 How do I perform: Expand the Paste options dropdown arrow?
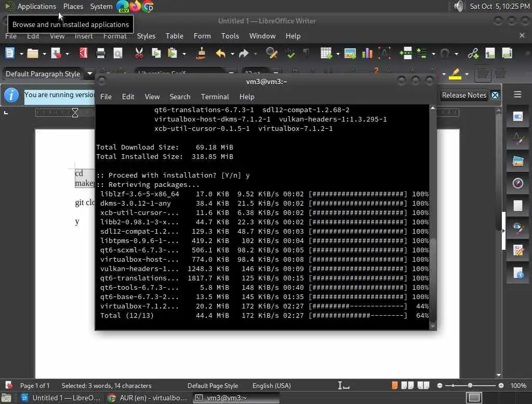coord(184,53)
